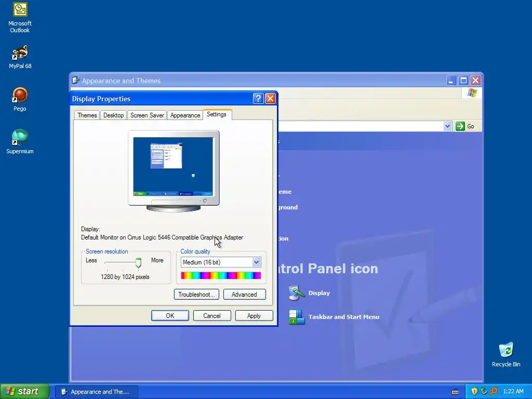
Task: Select the Settings tab
Action: click(217, 114)
